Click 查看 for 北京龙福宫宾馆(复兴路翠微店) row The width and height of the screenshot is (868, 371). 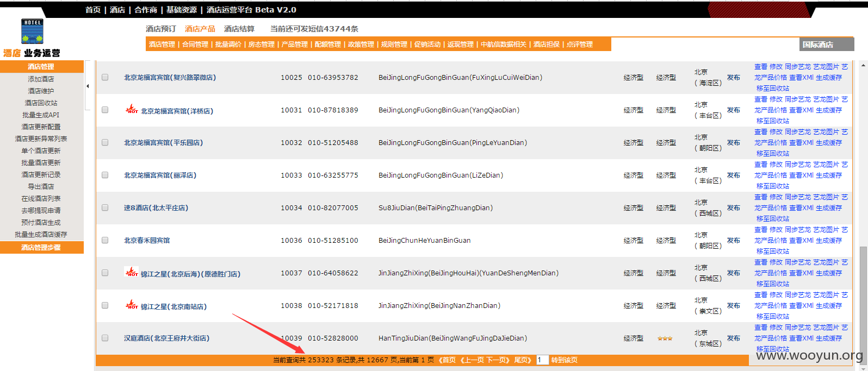(760, 67)
